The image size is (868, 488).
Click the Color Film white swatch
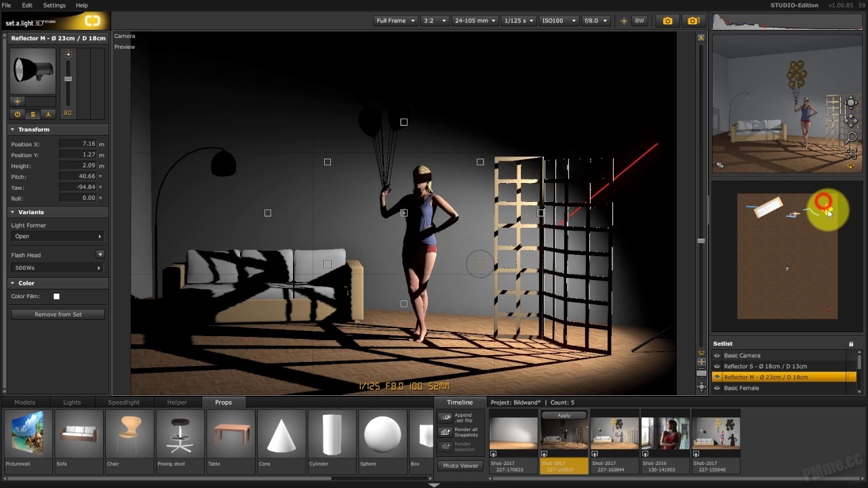point(56,296)
